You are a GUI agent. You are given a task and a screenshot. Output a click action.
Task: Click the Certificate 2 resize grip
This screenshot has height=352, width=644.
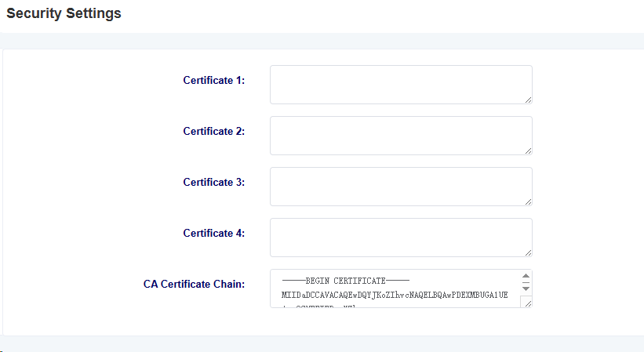(x=528, y=151)
